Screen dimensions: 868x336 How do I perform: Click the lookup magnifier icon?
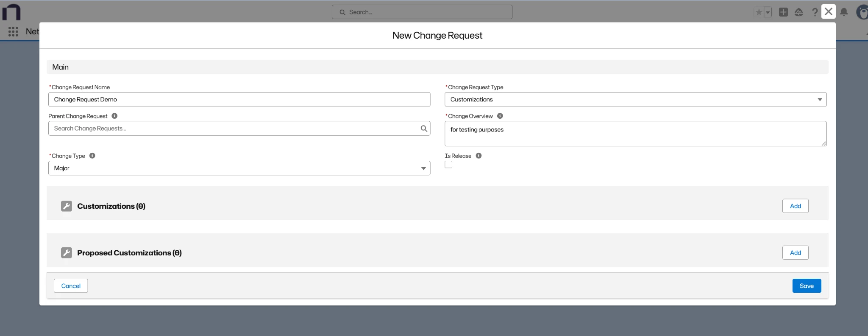pyautogui.click(x=424, y=129)
